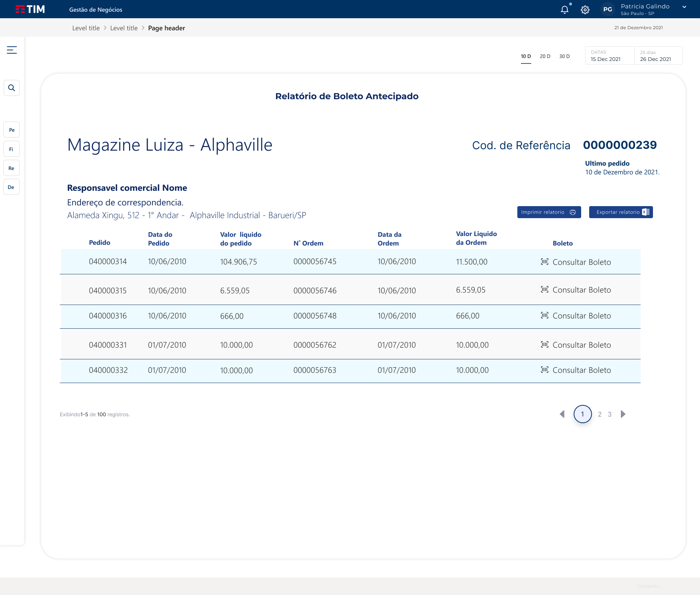700x595 pixels.
Task: Click barcode icon in row 040000316
Action: 545,315
